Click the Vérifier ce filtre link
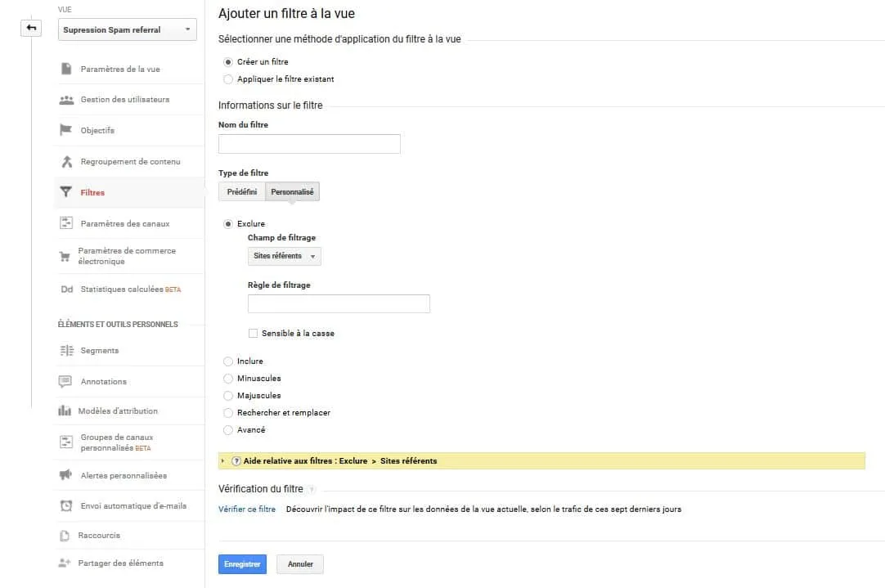This screenshot has height=588, width=885. click(247, 509)
